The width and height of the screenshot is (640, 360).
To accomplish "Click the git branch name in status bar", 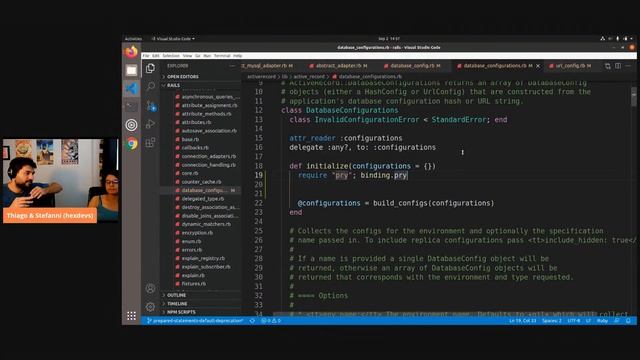I will [x=195, y=321].
